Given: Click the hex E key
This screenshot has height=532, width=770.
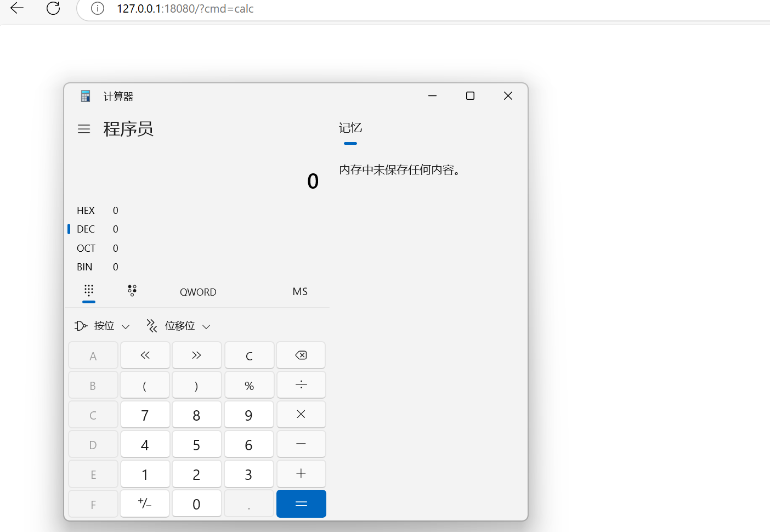Looking at the screenshot, I should pos(93,474).
